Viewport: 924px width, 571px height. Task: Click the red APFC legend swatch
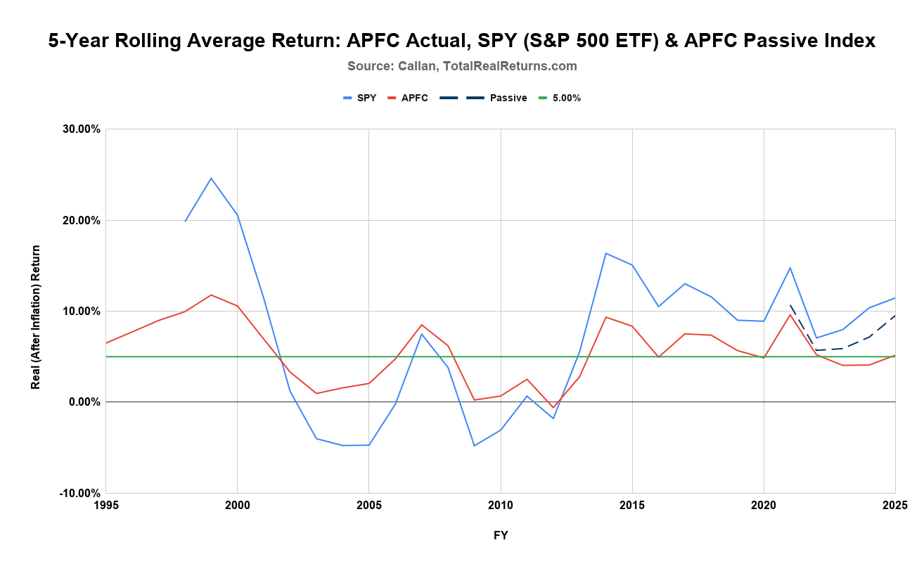[x=392, y=98]
